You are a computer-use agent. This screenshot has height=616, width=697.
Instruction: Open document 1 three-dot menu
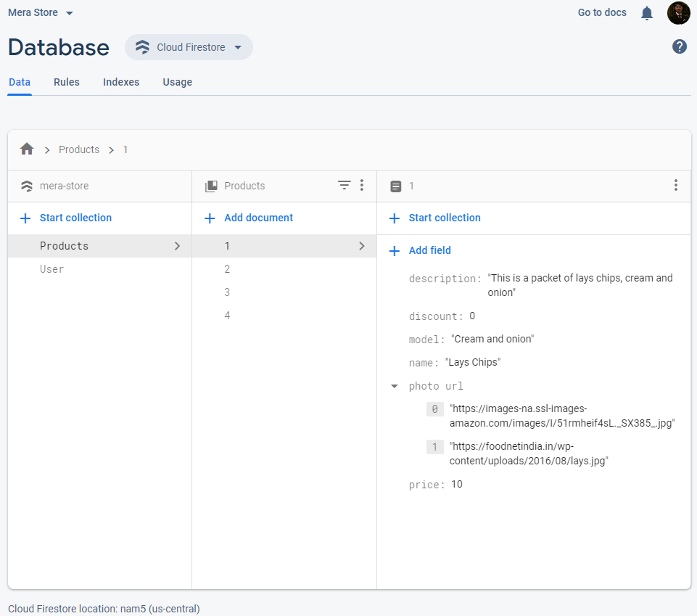(676, 185)
